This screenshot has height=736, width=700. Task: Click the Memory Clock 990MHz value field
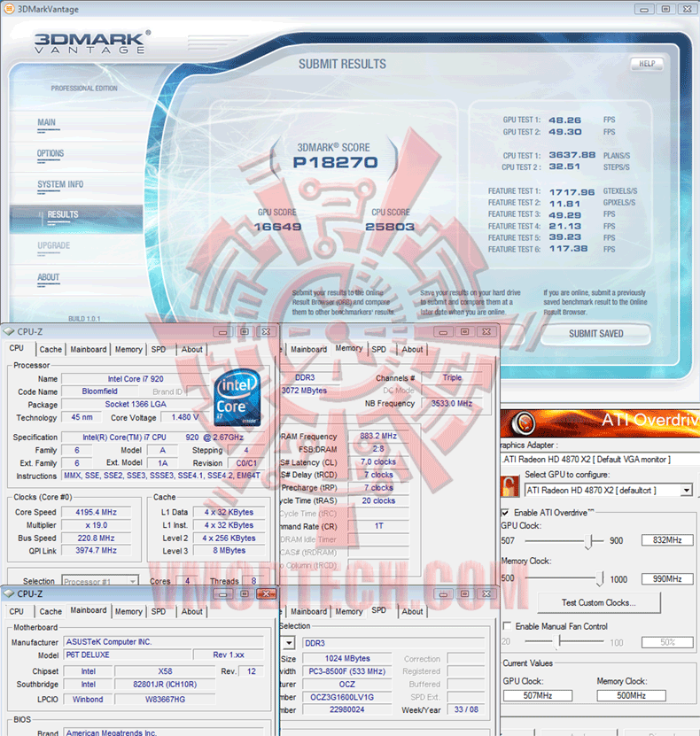pos(667,579)
